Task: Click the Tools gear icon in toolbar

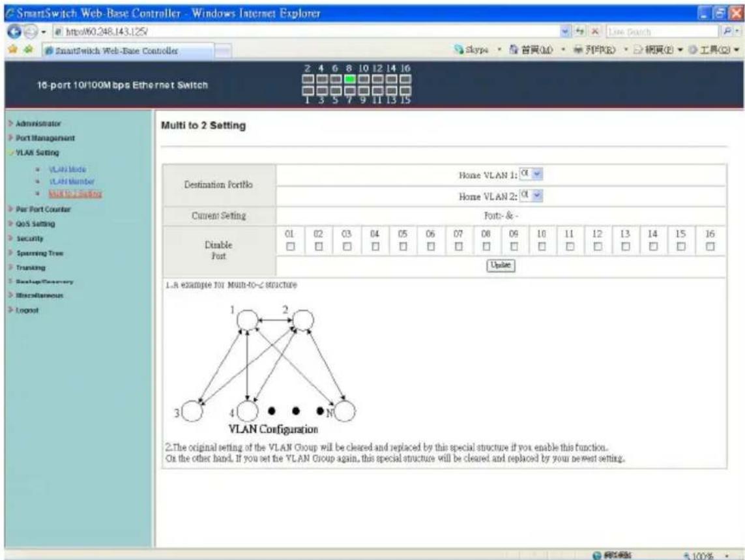Action: pos(694,50)
